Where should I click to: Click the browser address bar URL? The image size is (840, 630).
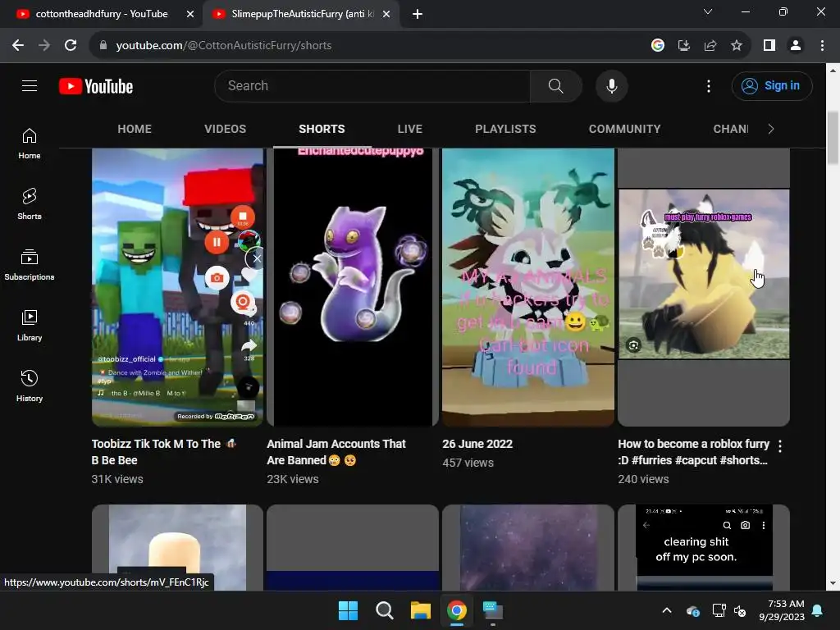point(224,46)
